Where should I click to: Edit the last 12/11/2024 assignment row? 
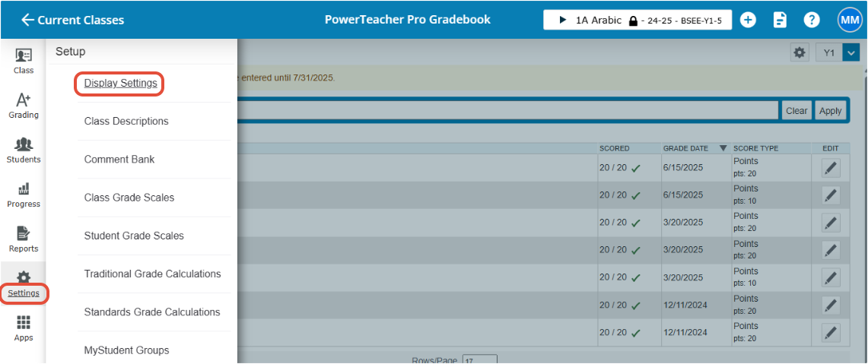[x=831, y=332]
